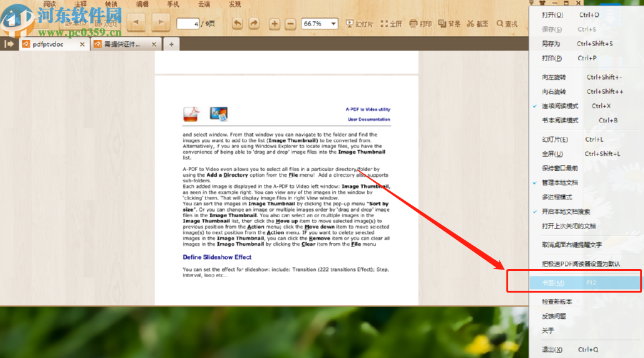Start 幻灯片 slideshow mode from toolbar
Screen dimensions: 644x358
[x=359, y=24]
